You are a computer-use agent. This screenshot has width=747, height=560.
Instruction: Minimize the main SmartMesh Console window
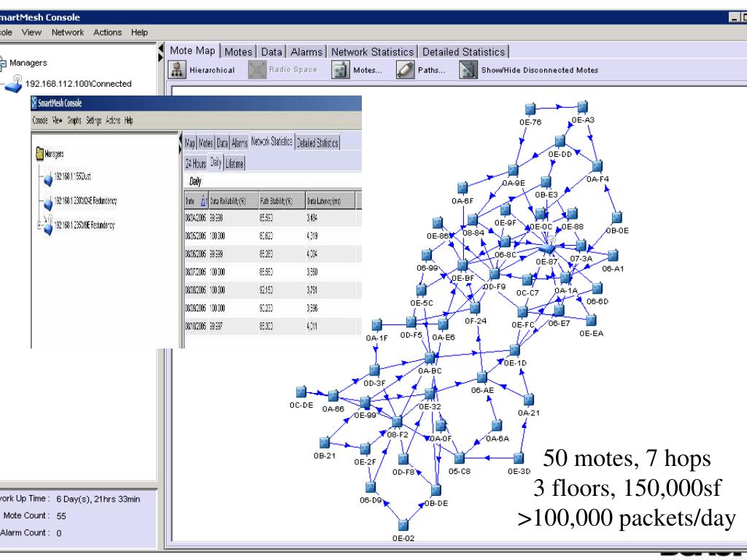[734, 17]
